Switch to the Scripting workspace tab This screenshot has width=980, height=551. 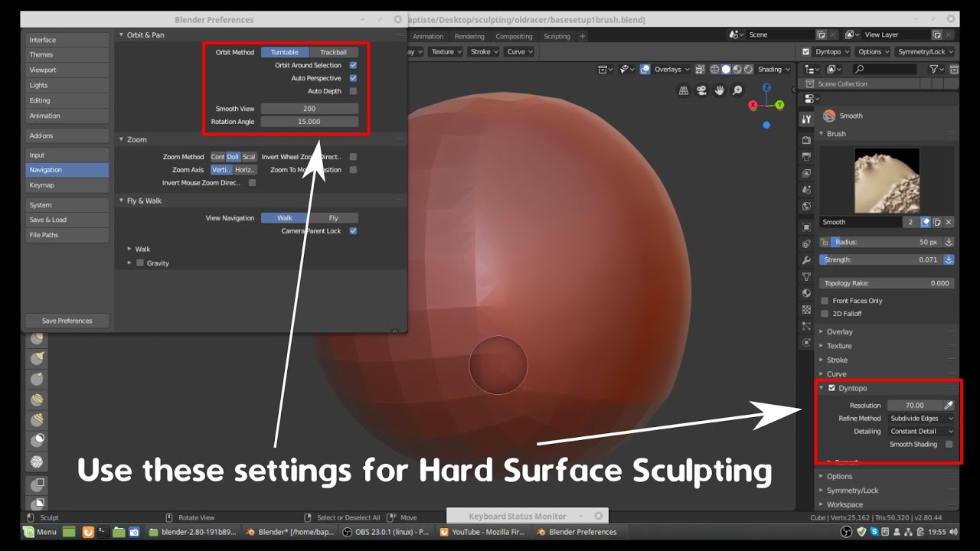(x=557, y=36)
